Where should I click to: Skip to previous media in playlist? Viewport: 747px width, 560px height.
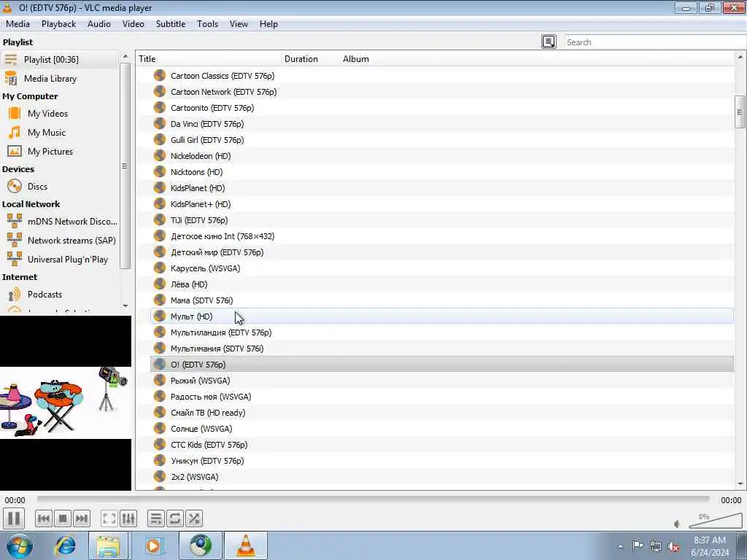[x=43, y=518]
